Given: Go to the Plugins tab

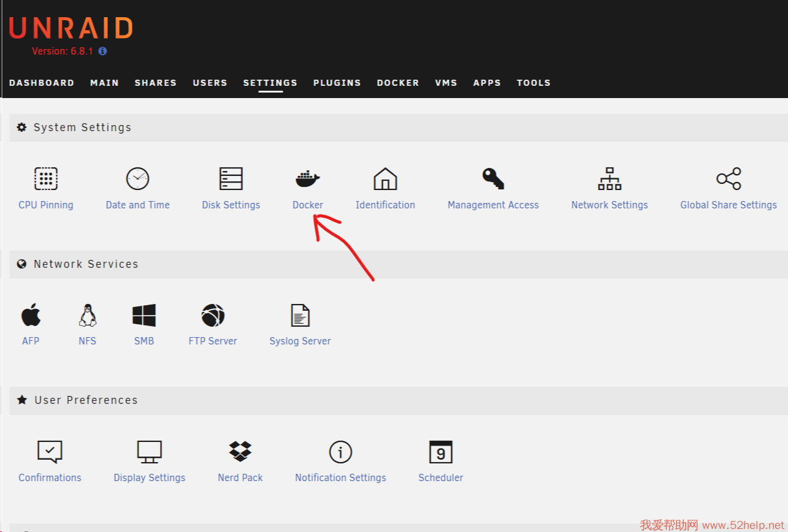Looking at the screenshot, I should pos(337,83).
